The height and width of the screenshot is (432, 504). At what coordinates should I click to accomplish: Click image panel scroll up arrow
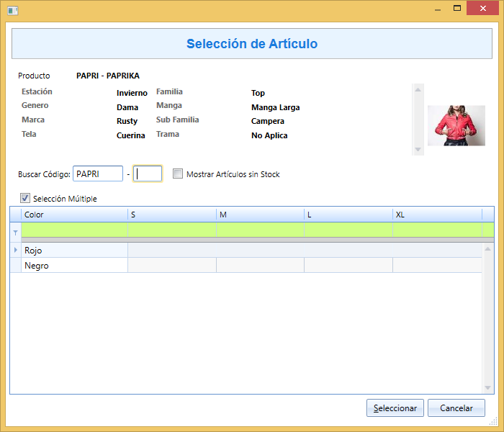pyautogui.click(x=418, y=90)
